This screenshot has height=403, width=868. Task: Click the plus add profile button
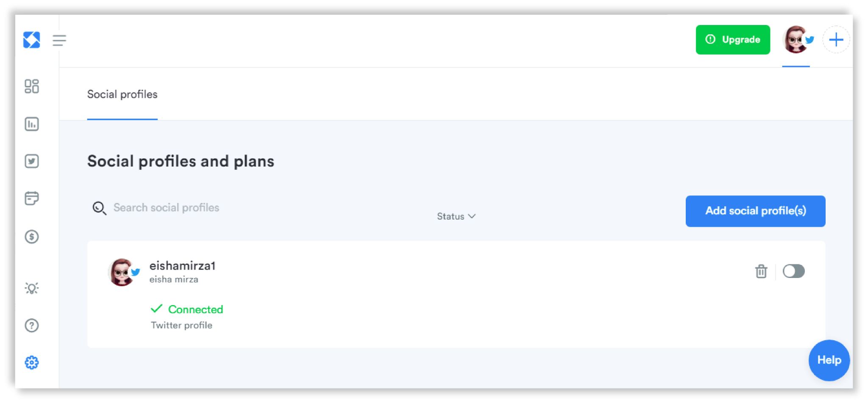coord(836,40)
